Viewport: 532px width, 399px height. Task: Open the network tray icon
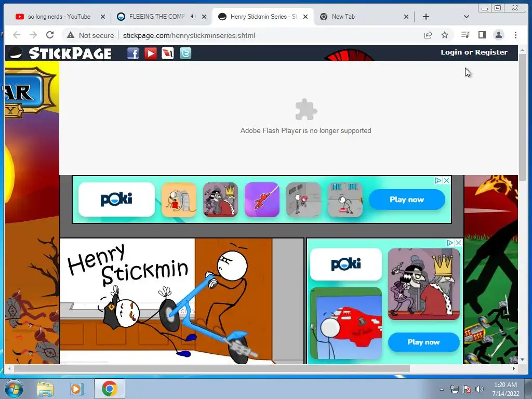(454, 389)
